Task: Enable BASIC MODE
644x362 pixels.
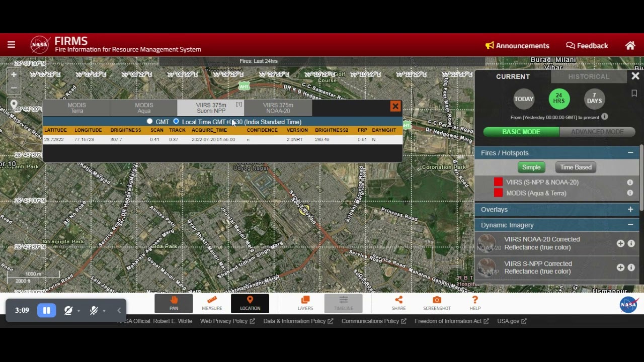Action: [521, 132]
